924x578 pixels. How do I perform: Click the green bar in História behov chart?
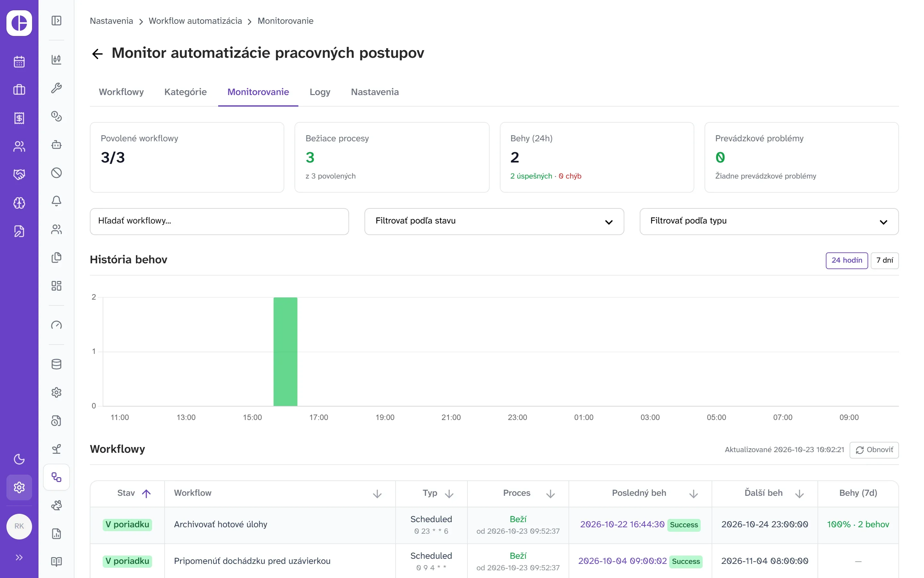point(285,352)
